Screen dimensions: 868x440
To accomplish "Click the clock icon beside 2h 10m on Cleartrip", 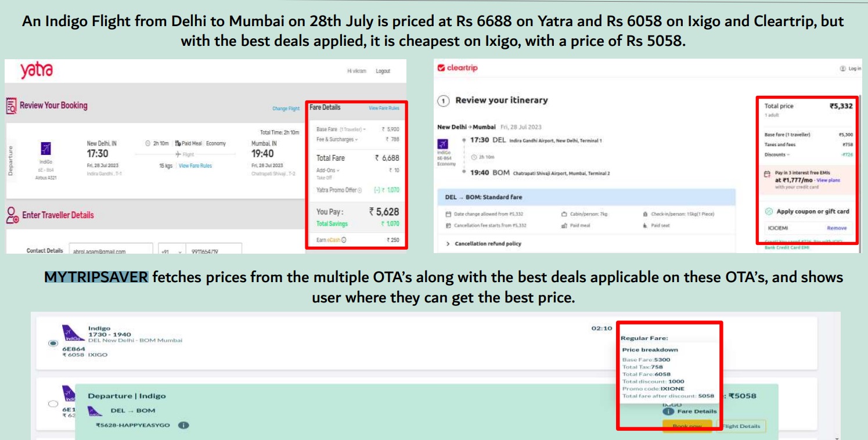I will (x=474, y=157).
